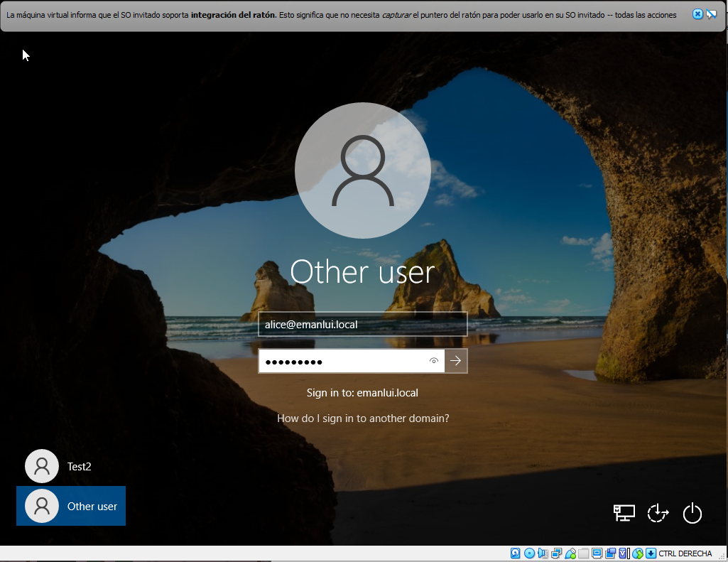Open 'How do I sign in to another domain?'
Screen dimensions: 728x562
[x=363, y=418]
